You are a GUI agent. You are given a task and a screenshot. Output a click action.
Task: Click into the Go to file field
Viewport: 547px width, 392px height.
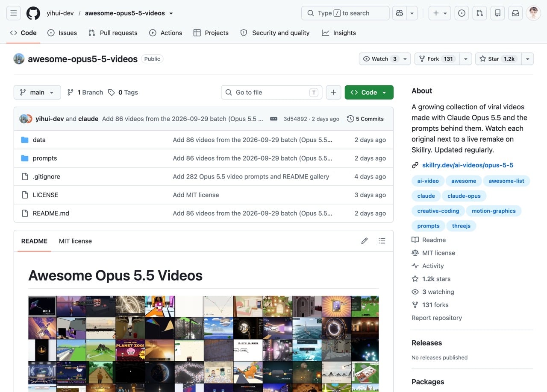pos(271,92)
